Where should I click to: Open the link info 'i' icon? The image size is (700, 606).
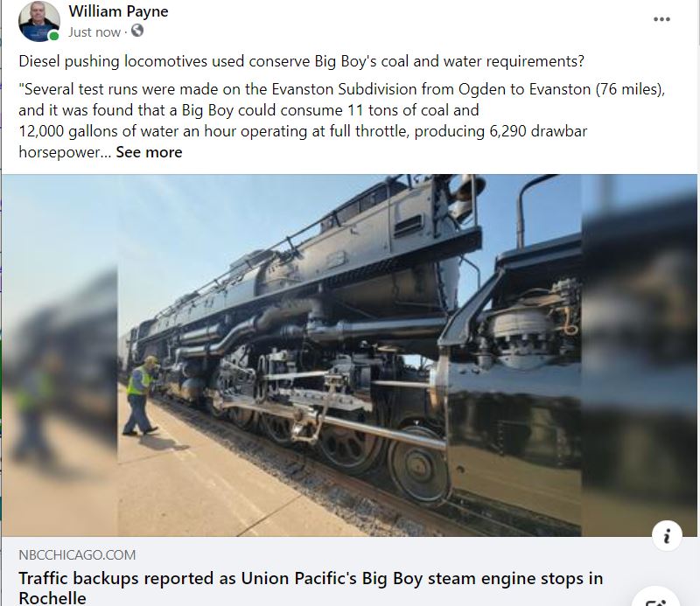click(667, 535)
